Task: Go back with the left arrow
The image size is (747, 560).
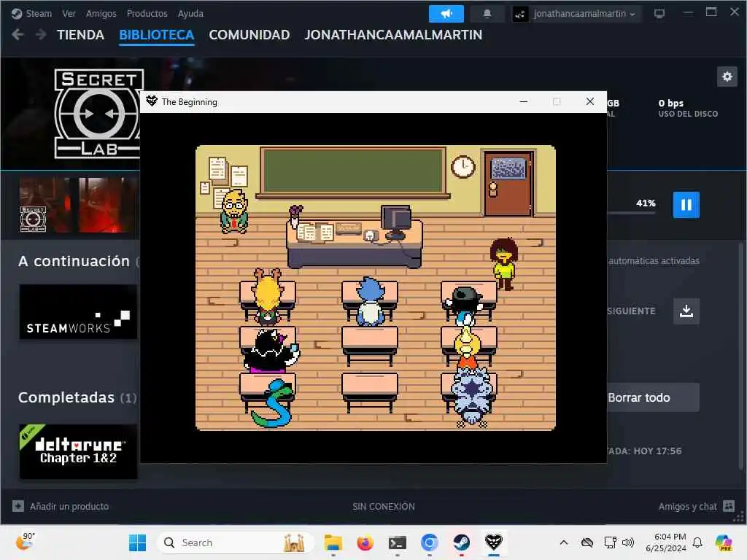Action: [18, 35]
